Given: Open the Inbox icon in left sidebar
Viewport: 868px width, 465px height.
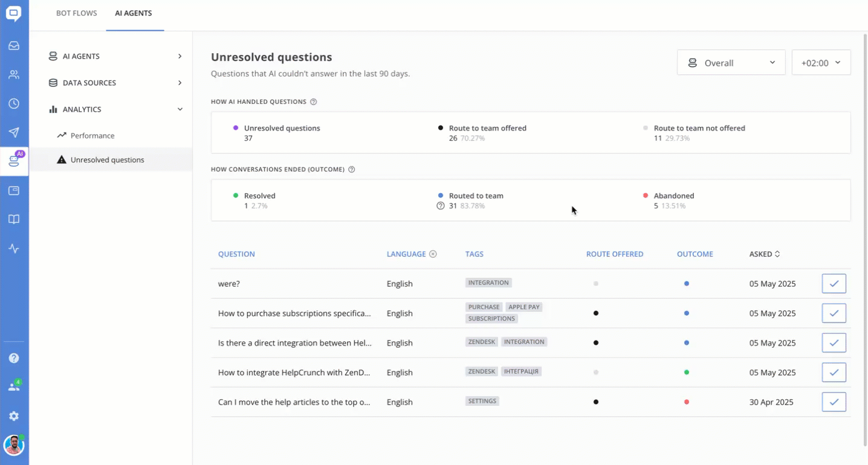Looking at the screenshot, I should tap(14, 46).
